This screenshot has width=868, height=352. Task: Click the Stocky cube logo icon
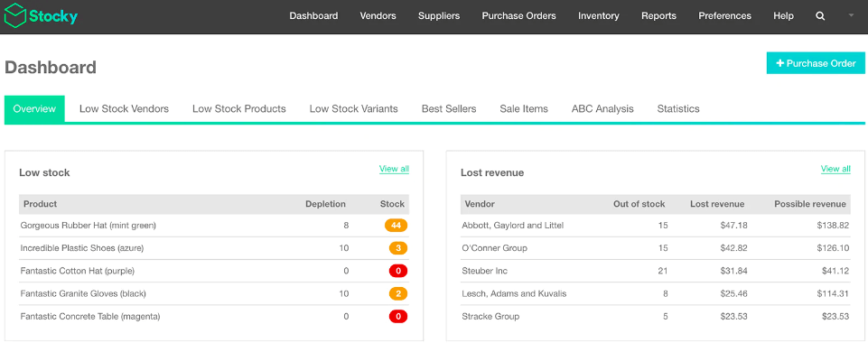(x=15, y=15)
